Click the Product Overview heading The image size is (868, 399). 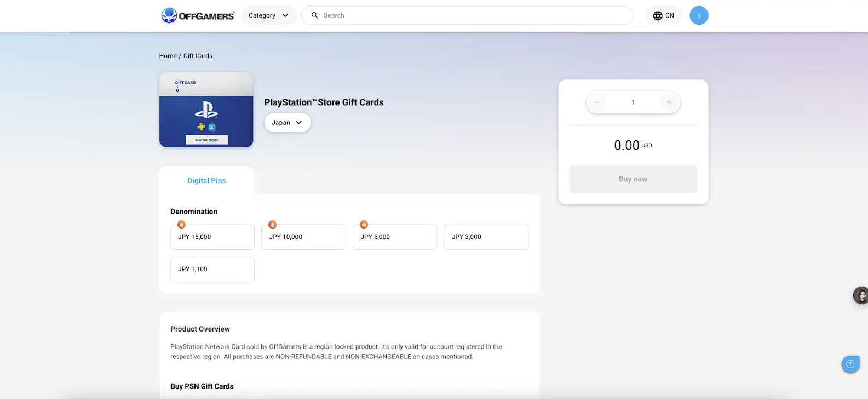tap(200, 329)
